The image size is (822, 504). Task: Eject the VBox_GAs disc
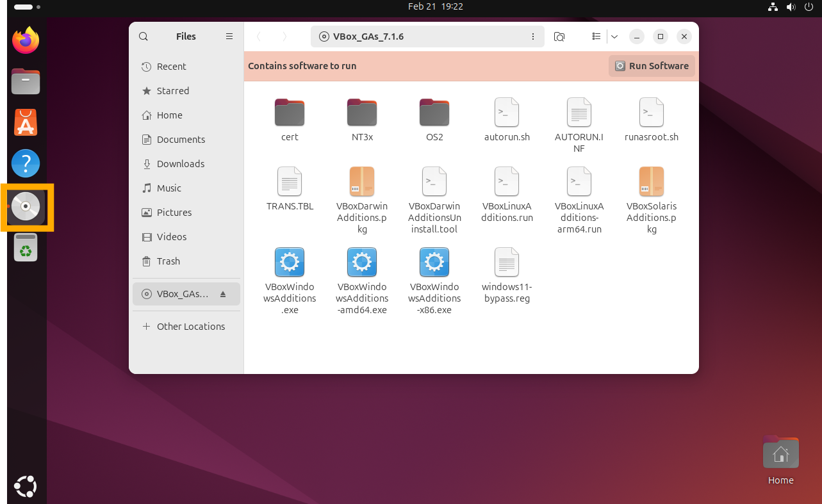[223, 294]
